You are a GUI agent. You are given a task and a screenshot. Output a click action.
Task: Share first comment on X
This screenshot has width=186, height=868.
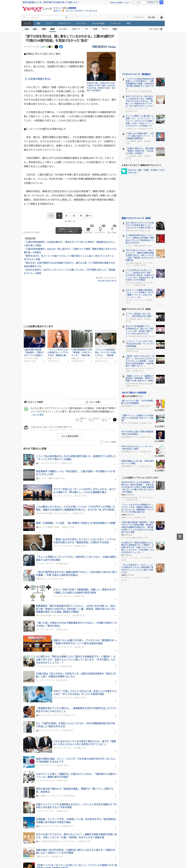pos(114,420)
